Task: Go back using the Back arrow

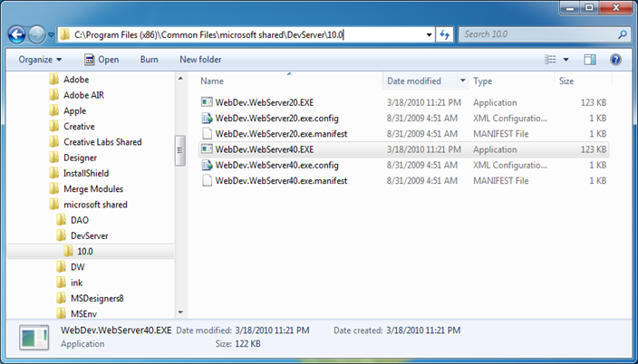Action: point(16,35)
